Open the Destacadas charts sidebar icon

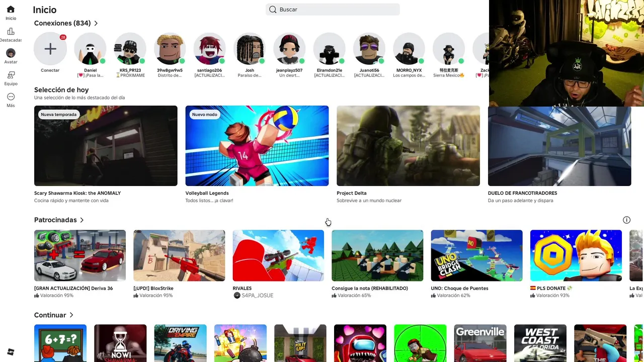pyautogui.click(x=11, y=31)
